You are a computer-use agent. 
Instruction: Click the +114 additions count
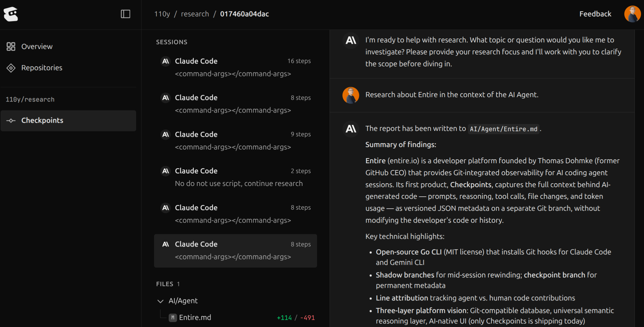tap(284, 318)
